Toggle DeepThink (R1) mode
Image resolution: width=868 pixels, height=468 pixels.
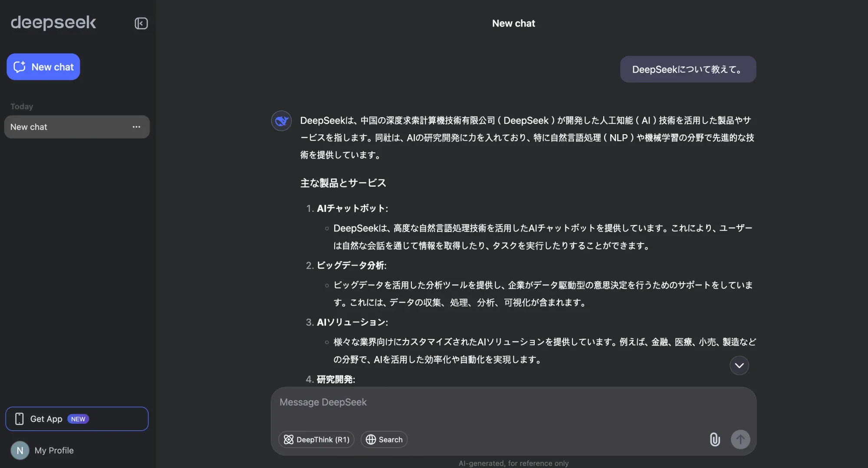[x=316, y=440]
